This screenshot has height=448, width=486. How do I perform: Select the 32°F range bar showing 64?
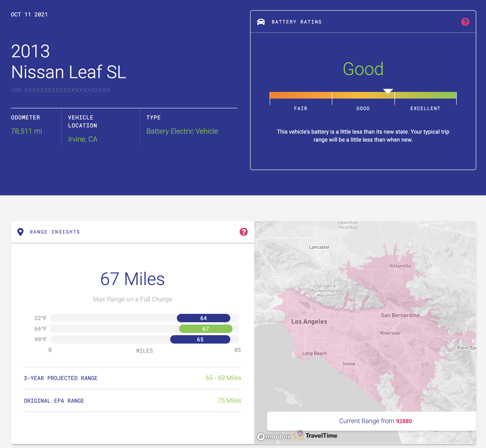(x=203, y=318)
